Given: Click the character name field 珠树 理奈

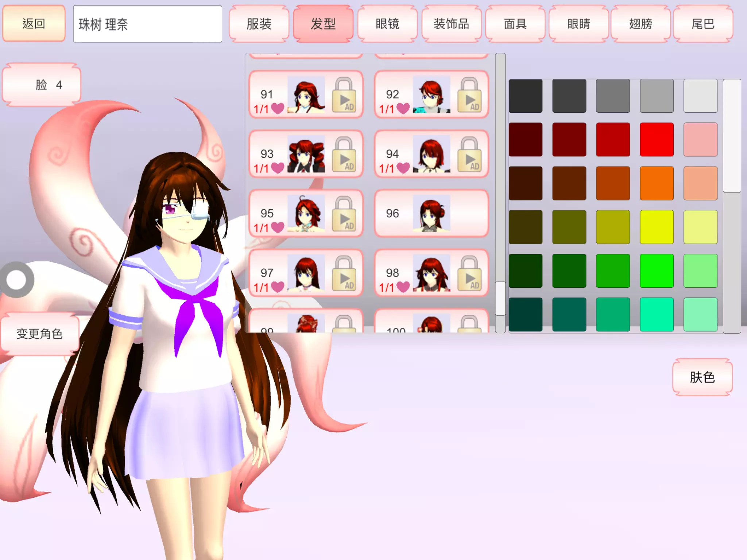Looking at the screenshot, I should 147,24.
